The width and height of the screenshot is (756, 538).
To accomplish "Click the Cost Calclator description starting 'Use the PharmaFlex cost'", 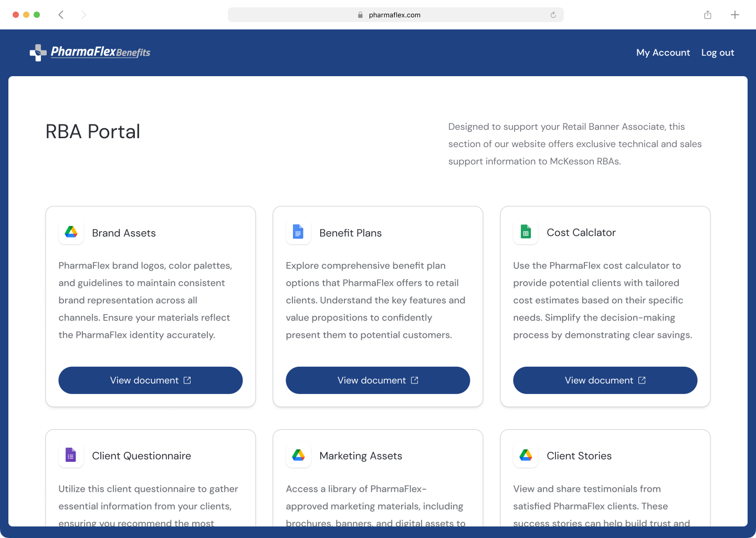I will pyautogui.click(x=603, y=300).
